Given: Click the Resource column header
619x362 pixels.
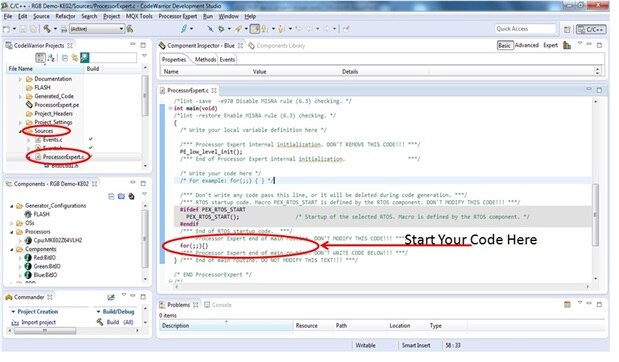Looking at the screenshot, I should tap(307, 326).
